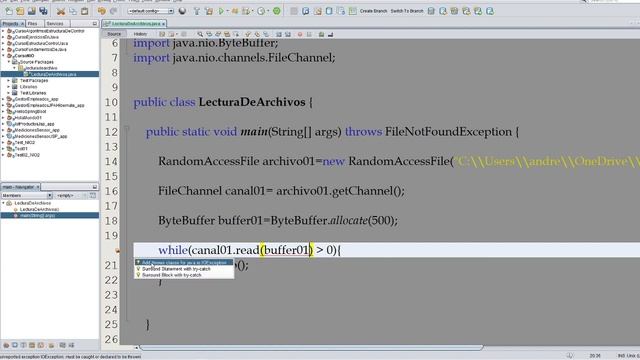Click the Open Project toolbar icon

point(31,11)
